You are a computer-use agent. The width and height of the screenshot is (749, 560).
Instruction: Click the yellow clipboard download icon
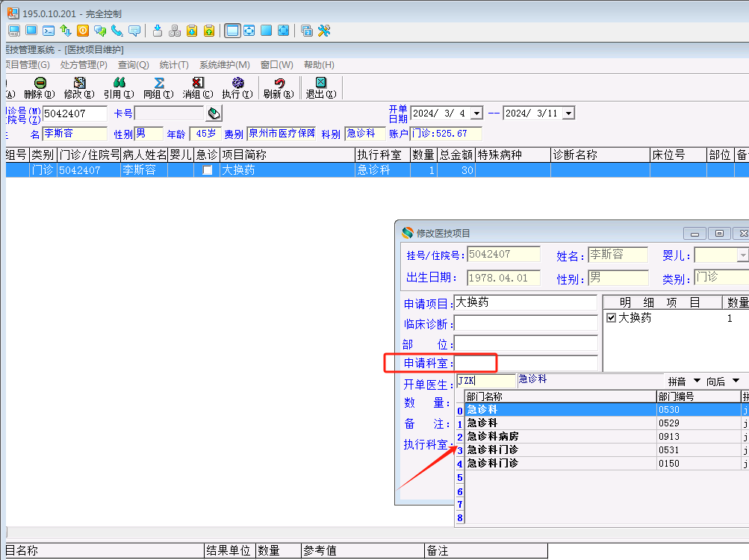click(x=192, y=31)
